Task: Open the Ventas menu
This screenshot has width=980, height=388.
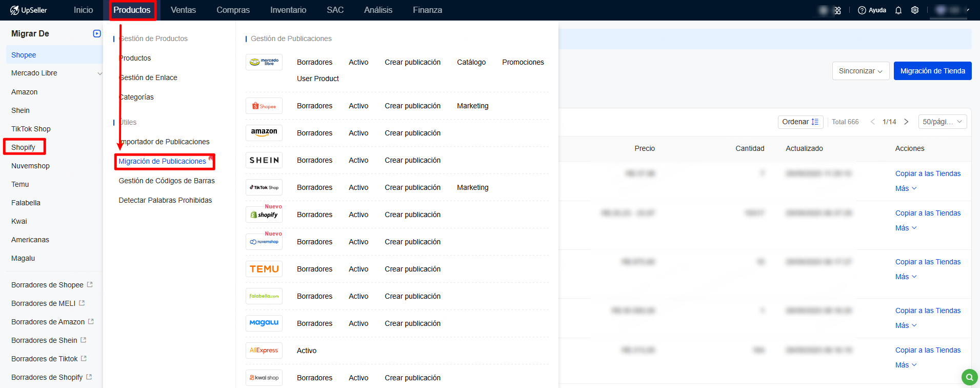Action: click(183, 10)
